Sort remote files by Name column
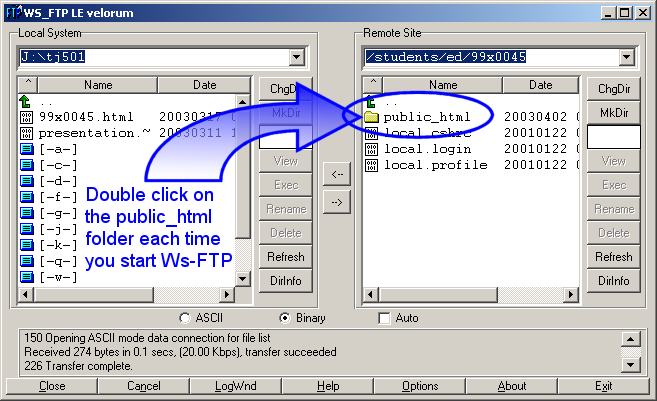 [x=443, y=85]
